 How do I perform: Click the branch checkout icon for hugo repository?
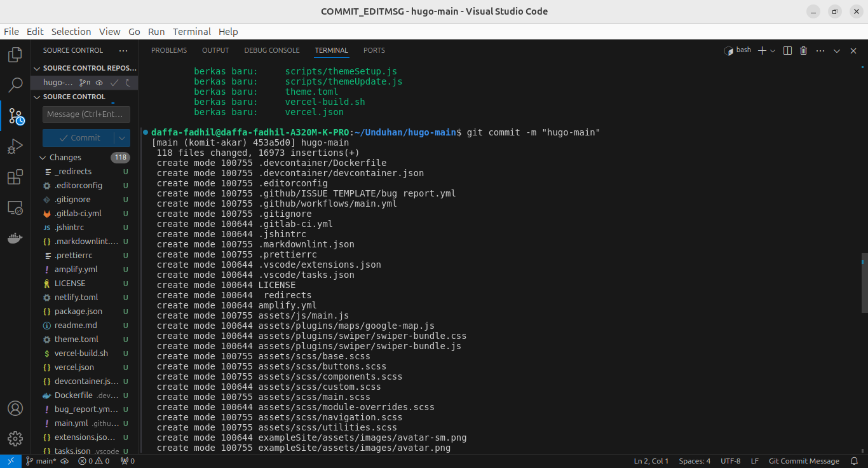click(85, 83)
